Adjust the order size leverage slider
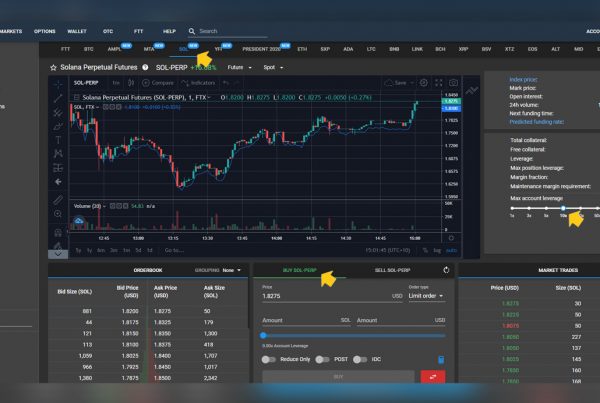Screen dimensions: 600x403 [x=354, y=336]
